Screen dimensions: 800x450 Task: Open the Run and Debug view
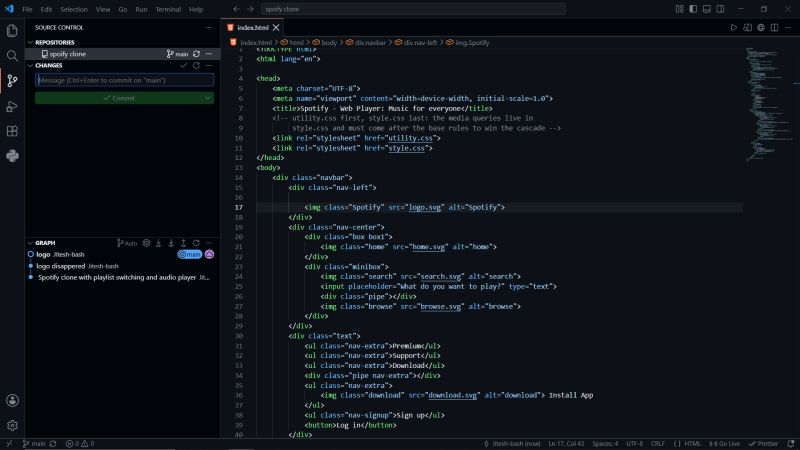pyautogui.click(x=12, y=106)
